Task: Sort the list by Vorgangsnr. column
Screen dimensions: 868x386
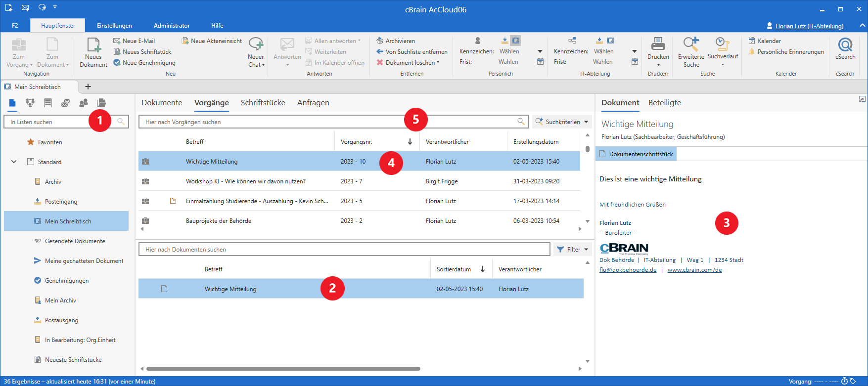Action: point(356,142)
